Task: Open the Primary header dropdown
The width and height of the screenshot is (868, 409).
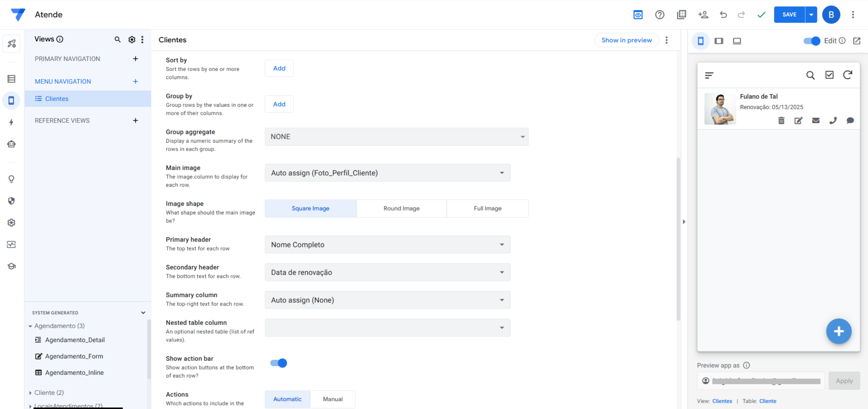Action: [387, 244]
